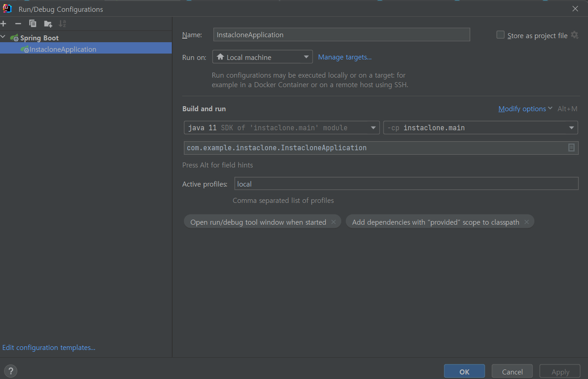Expand the main class field editor icon
The height and width of the screenshot is (379, 588).
pos(572,148)
